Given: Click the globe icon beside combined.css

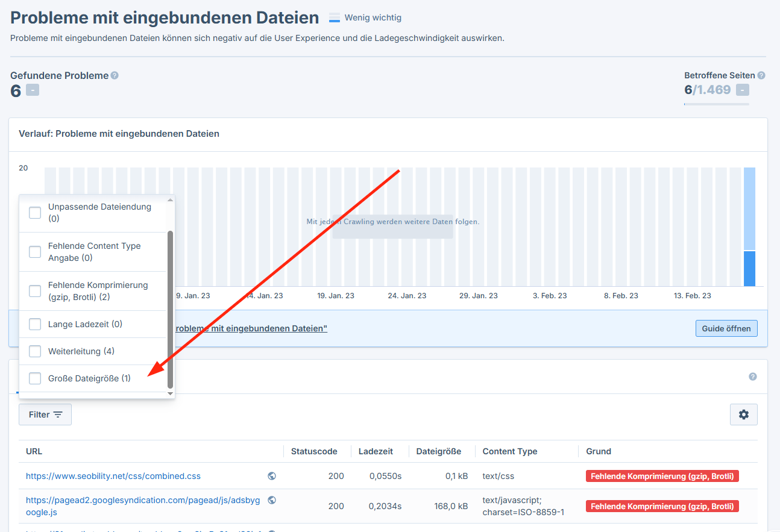Looking at the screenshot, I should click(x=271, y=475).
